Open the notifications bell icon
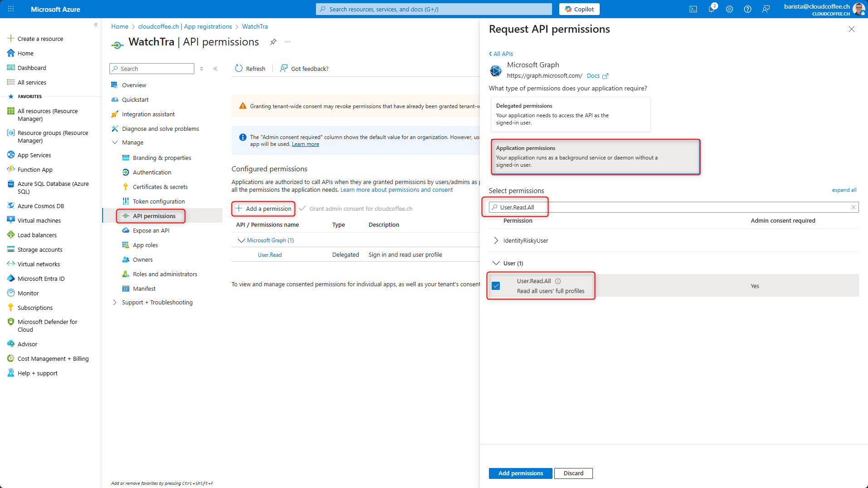868x488 pixels. pos(711,9)
